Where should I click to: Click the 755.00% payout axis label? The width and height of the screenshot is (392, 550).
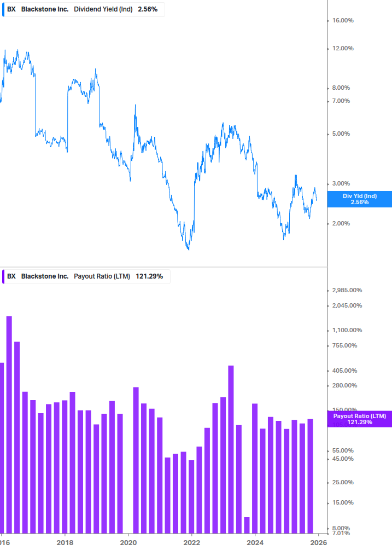point(344,345)
